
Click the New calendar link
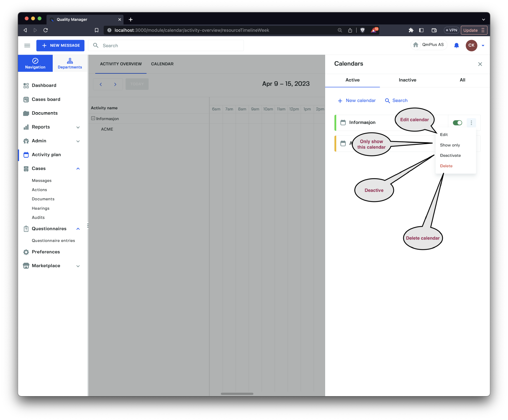[357, 101]
